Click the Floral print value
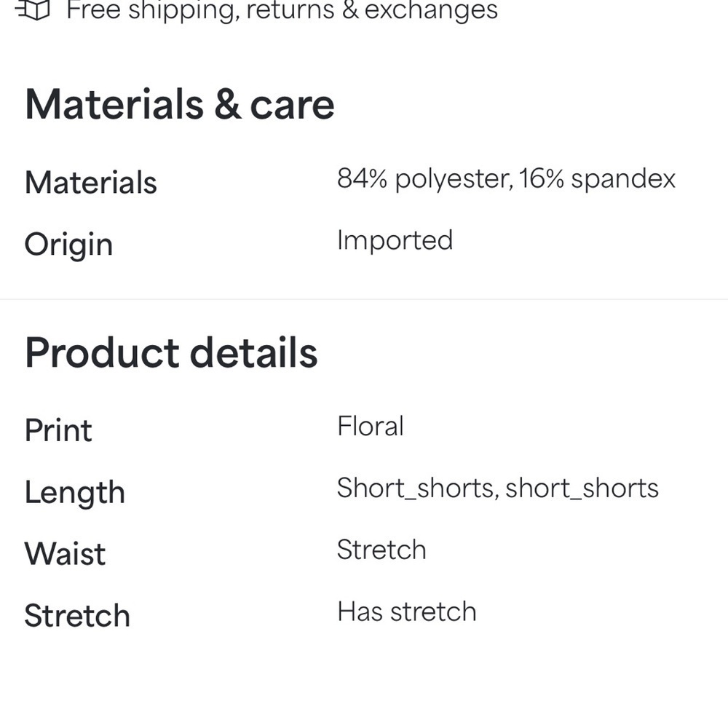 (x=370, y=426)
